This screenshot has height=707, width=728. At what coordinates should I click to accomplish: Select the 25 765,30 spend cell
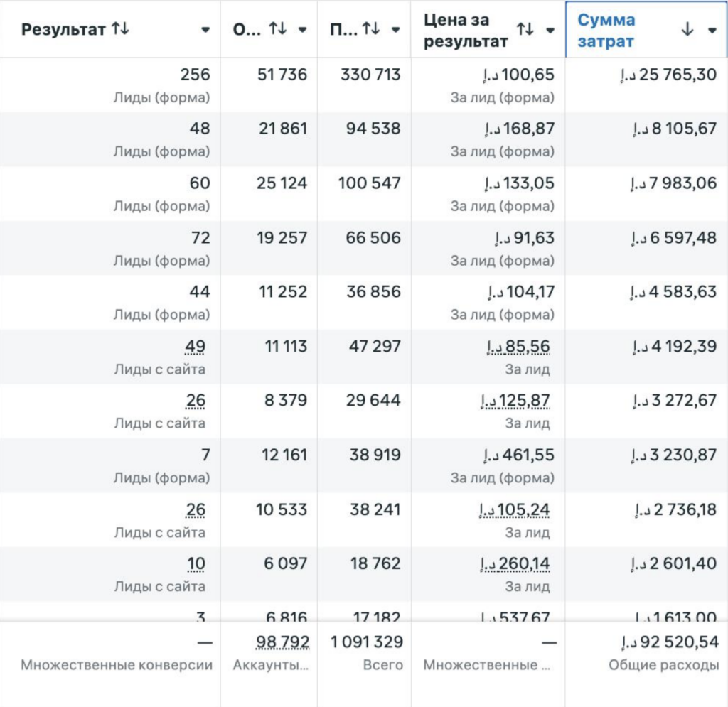click(668, 75)
